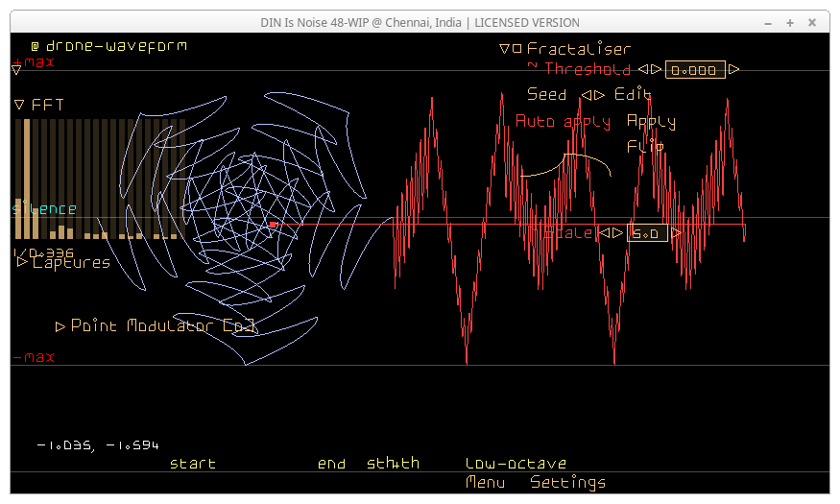
Task: Toggle the Threshold checkbox
Action: point(532,67)
